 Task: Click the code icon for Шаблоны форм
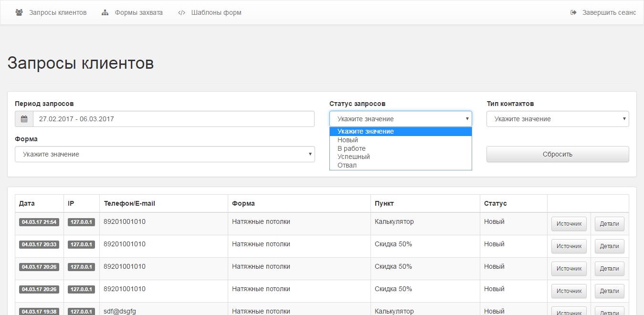181,12
